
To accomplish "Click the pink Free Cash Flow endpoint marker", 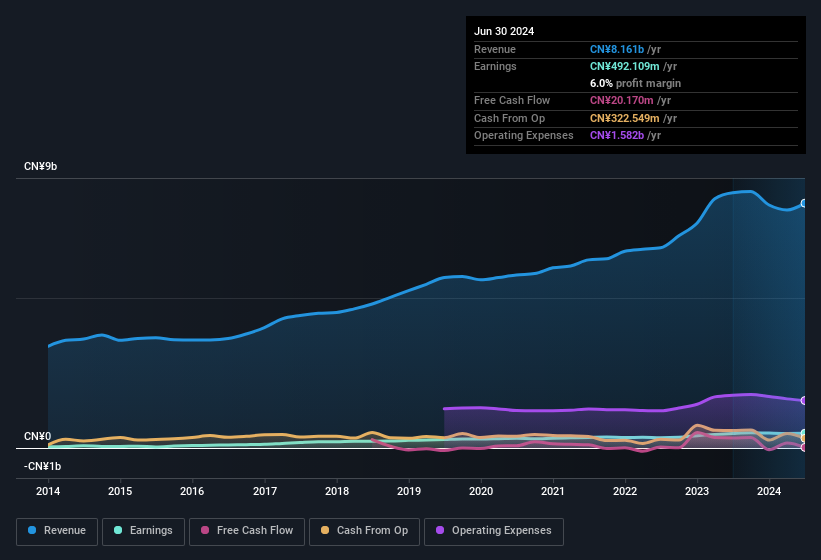I will click(804, 447).
